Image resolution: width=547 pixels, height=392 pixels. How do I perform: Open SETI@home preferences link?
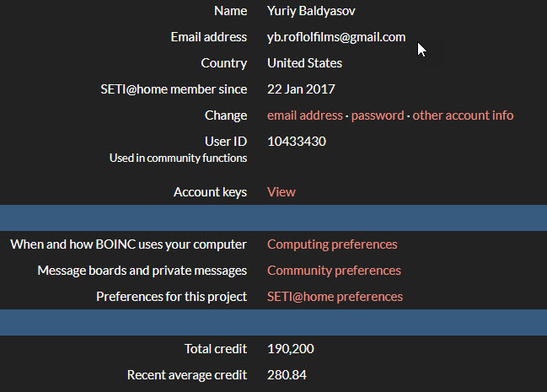(335, 297)
